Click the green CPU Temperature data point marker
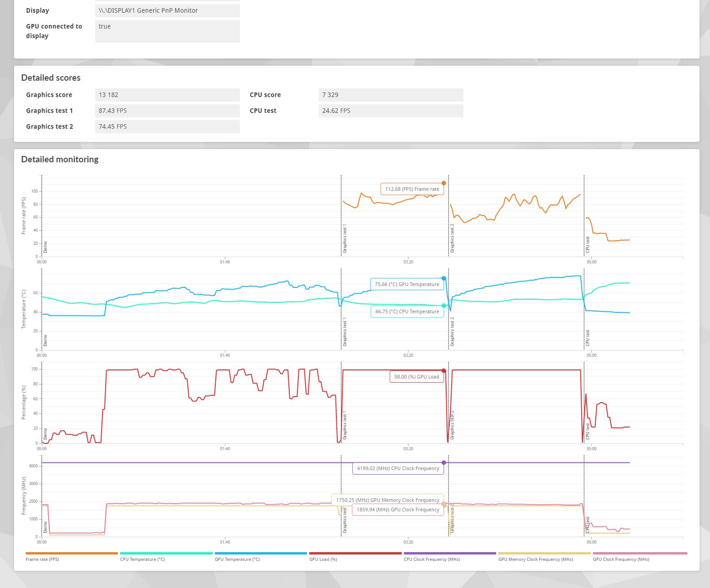Screen dimensions: 710x588 [443, 306]
